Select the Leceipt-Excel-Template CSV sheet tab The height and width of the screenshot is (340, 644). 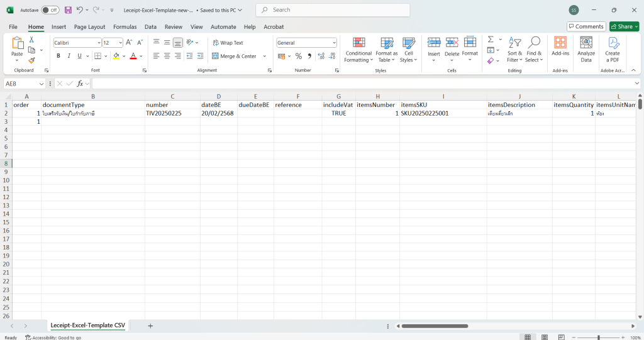pyautogui.click(x=88, y=325)
